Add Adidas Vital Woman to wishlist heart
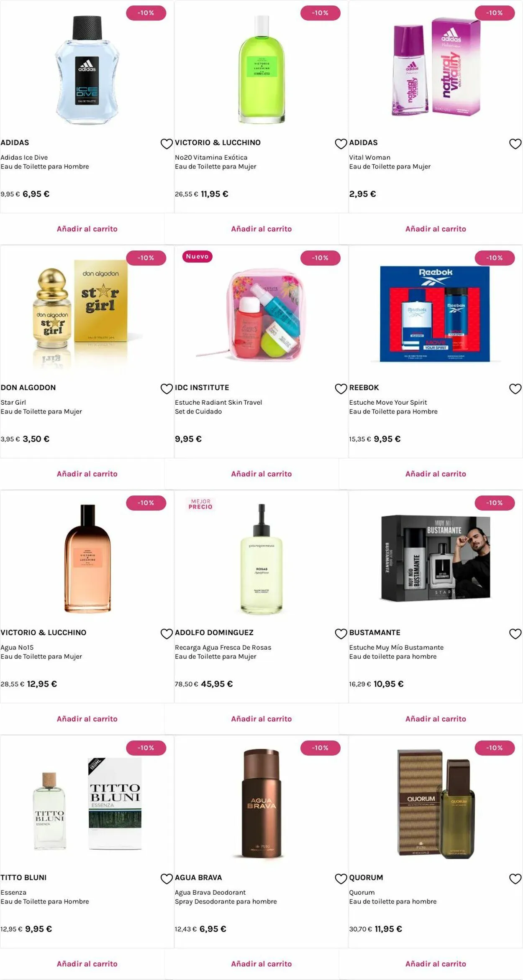This screenshot has height=980, width=523. (x=515, y=144)
